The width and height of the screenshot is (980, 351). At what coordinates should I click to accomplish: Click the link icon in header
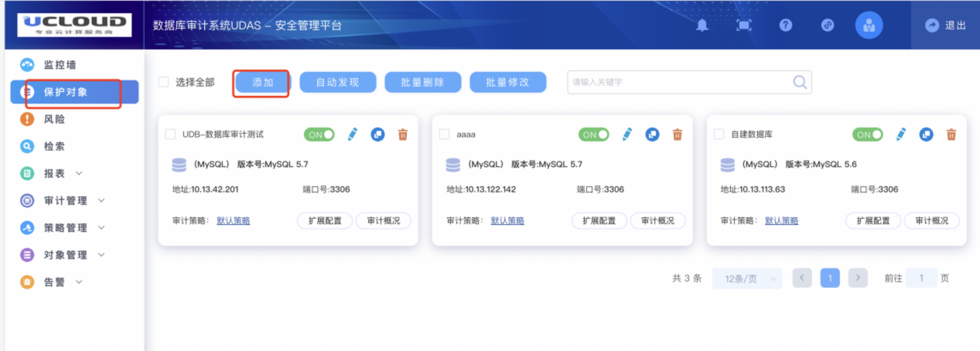827,25
